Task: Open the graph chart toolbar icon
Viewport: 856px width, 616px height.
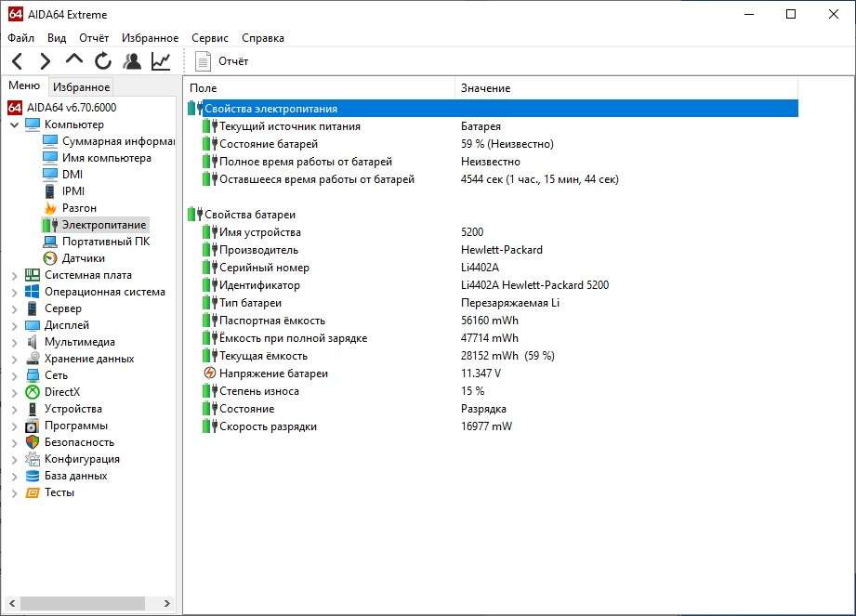Action: click(x=161, y=61)
